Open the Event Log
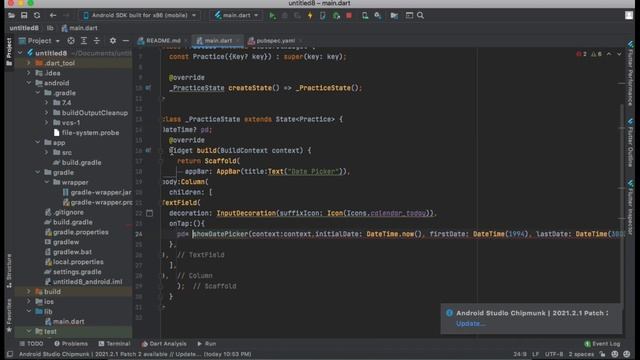The height and width of the screenshot is (360, 640). tap(602, 344)
